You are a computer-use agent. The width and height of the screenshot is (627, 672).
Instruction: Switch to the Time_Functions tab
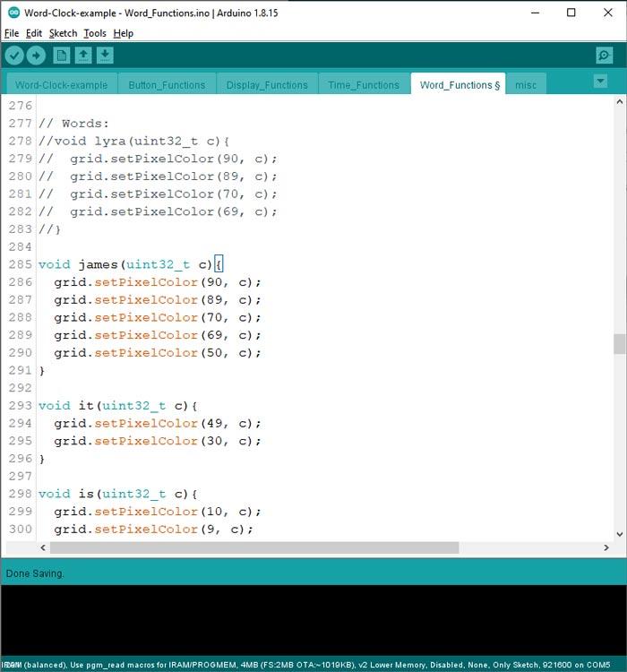tap(364, 85)
